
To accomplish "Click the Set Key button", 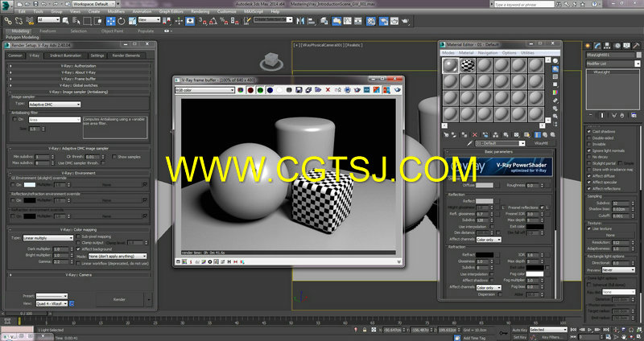I will 519,337.
